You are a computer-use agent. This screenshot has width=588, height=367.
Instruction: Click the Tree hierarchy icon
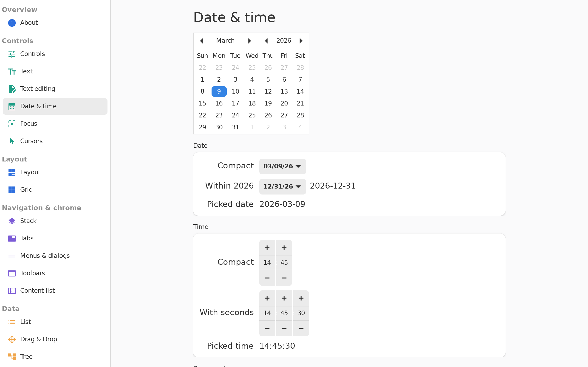pos(12,357)
